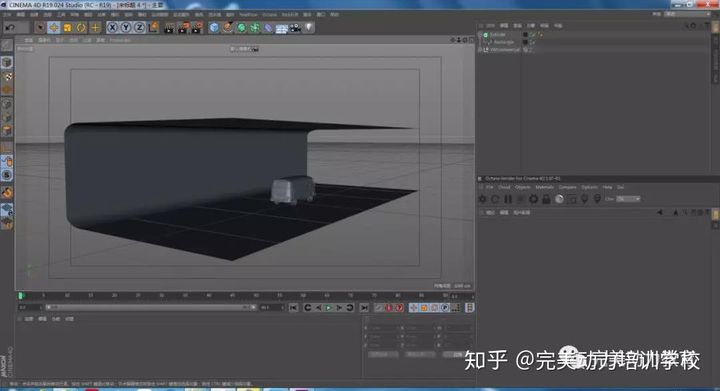Click Make Editable in left sidebar
Screen dimensions: 720x391
coord(6,45)
